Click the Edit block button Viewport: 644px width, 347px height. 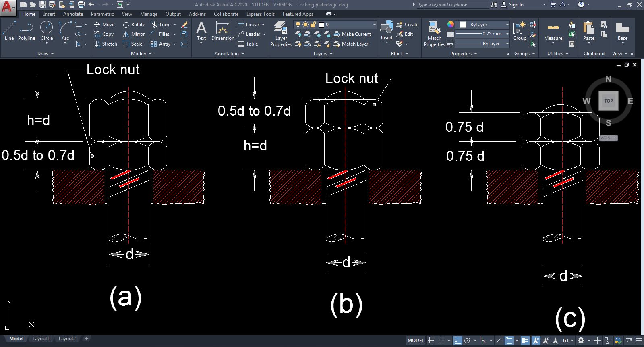pyautogui.click(x=405, y=34)
